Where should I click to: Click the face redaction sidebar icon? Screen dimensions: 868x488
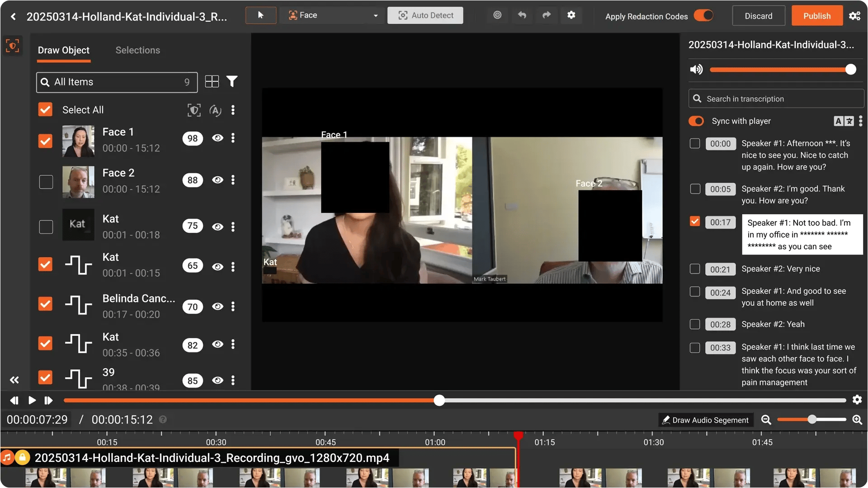pos(12,46)
